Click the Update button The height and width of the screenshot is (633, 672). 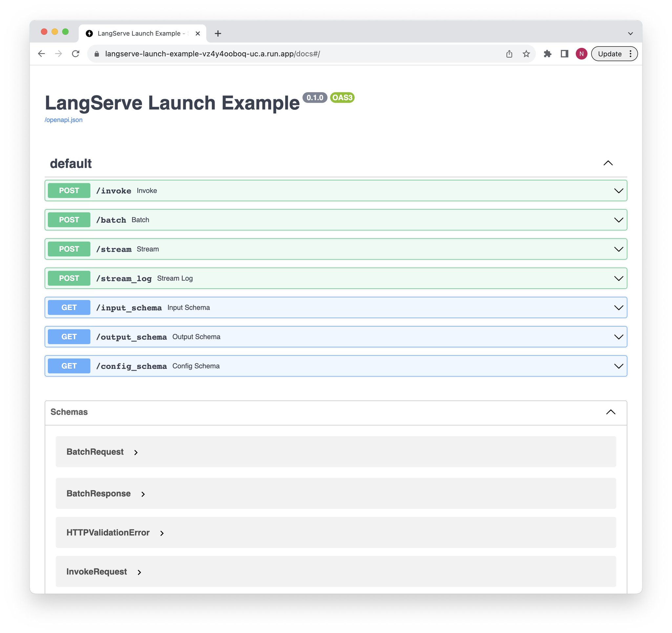tap(609, 54)
